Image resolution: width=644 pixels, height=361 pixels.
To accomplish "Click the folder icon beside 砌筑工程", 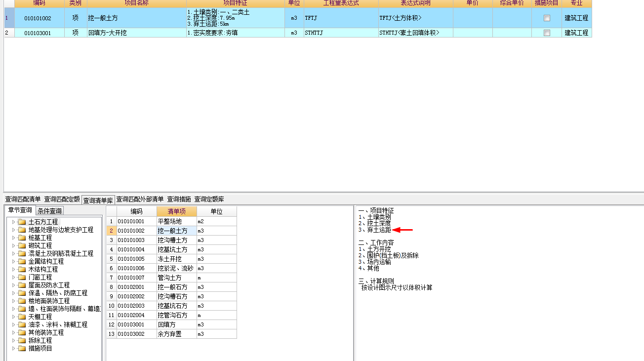I will point(22,245).
